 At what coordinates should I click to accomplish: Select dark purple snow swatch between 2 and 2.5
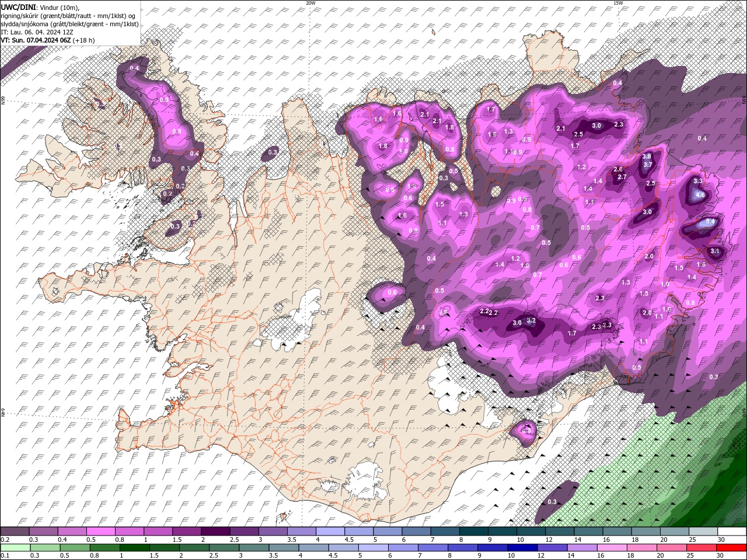tap(215, 531)
